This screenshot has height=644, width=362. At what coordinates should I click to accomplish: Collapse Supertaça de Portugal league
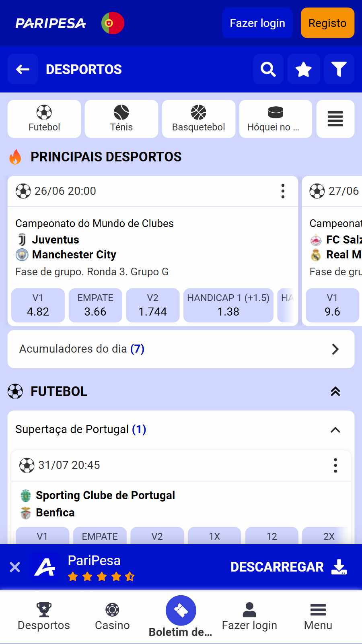(335, 430)
